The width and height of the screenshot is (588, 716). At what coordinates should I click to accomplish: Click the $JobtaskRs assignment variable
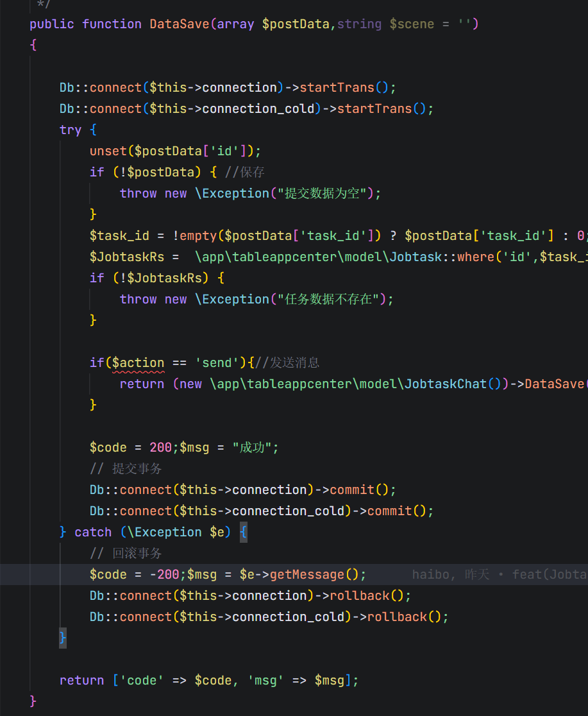tap(127, 257)
